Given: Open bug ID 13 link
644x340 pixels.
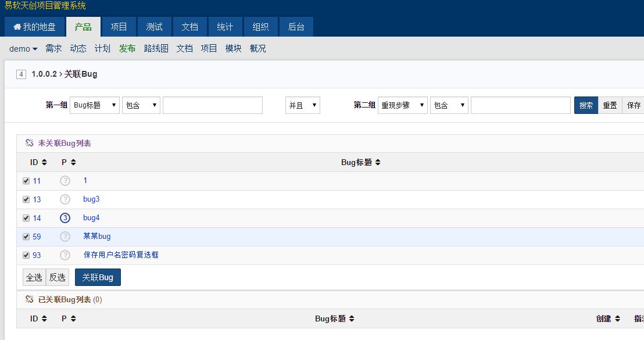Looking at the screenshot, I should 37,199.
